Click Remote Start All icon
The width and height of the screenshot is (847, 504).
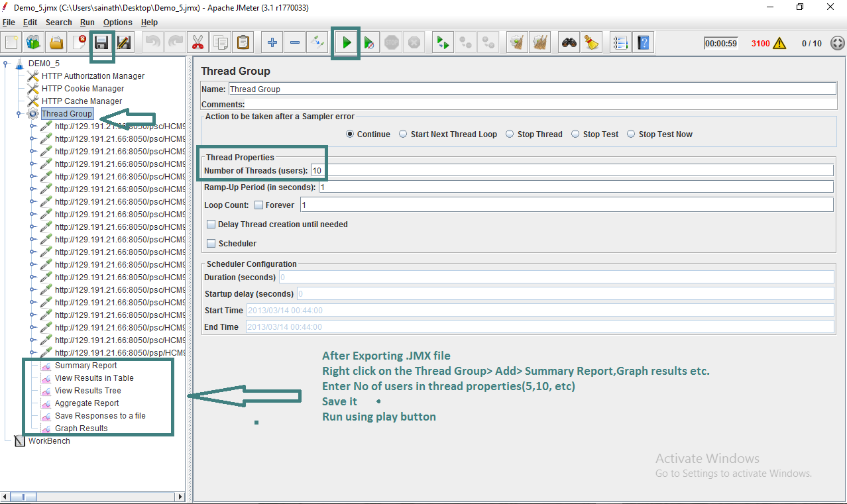coord(442,43)
